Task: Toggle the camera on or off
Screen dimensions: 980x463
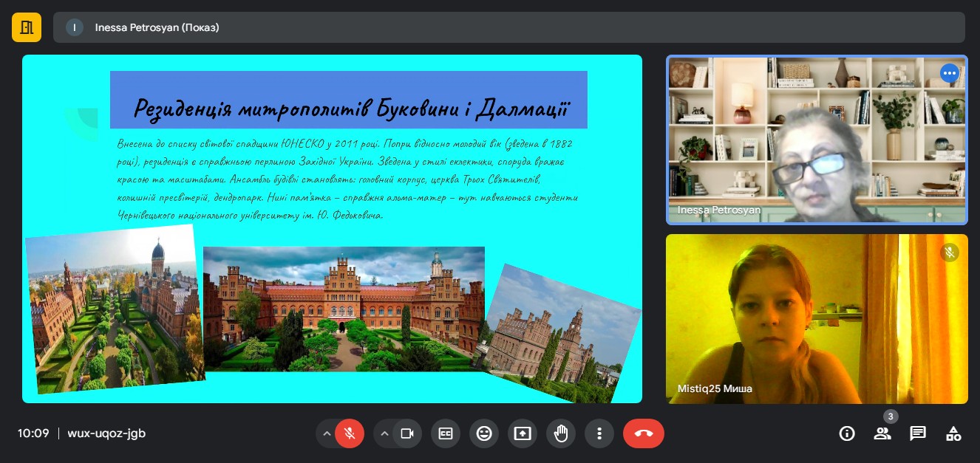Action: 406,433
